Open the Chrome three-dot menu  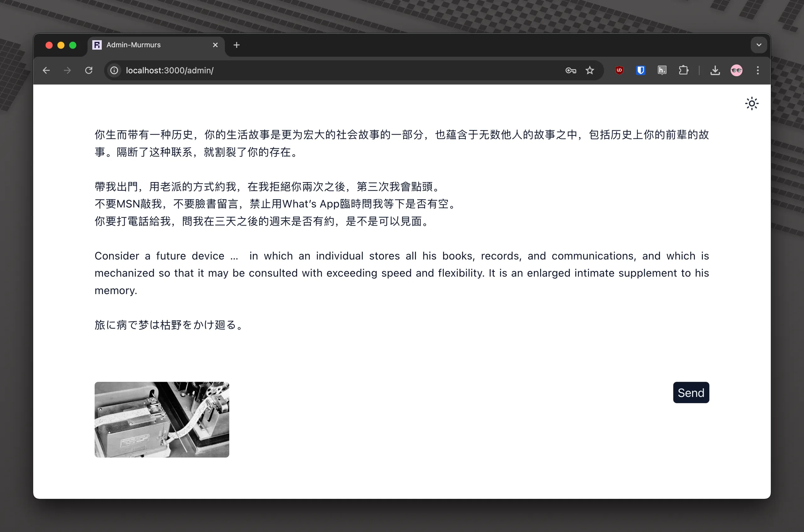pos(758,70)
